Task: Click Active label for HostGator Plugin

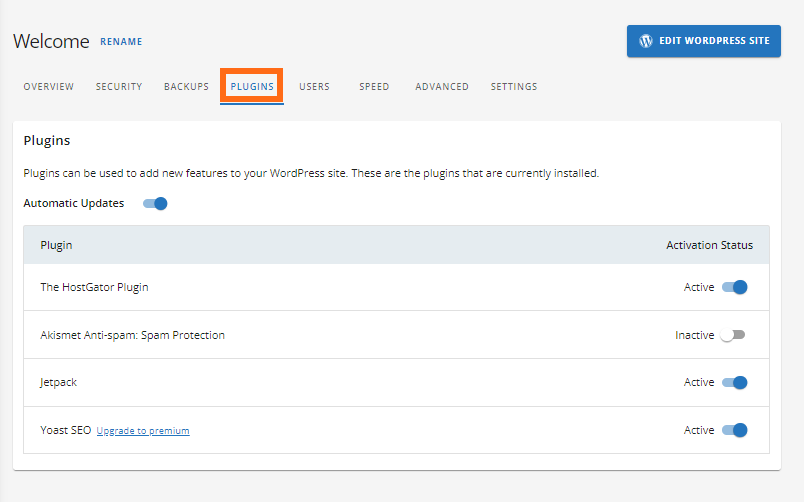Action: (x=699, y=287)
